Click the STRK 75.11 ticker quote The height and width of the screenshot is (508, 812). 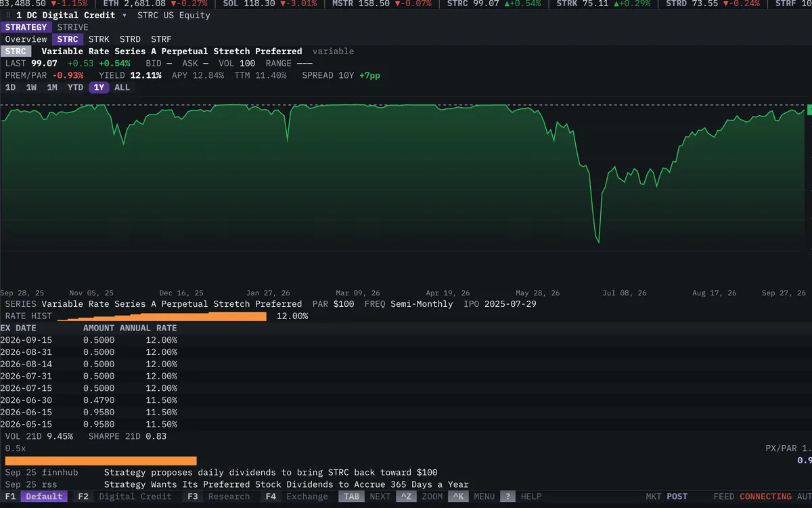click(x=603, y=3)
